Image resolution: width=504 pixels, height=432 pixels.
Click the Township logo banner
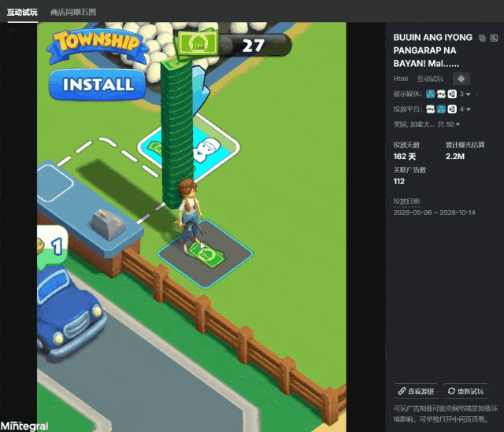[x=98, y=46]
